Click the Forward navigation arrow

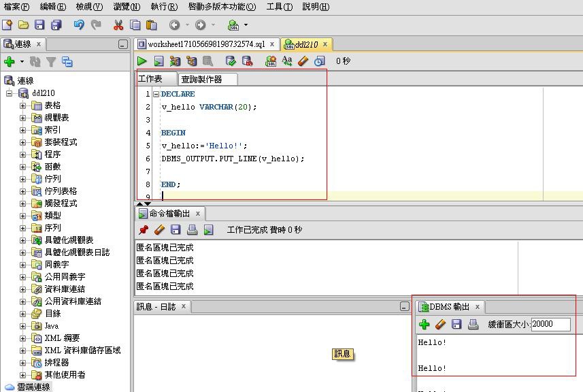pos(201,25)
